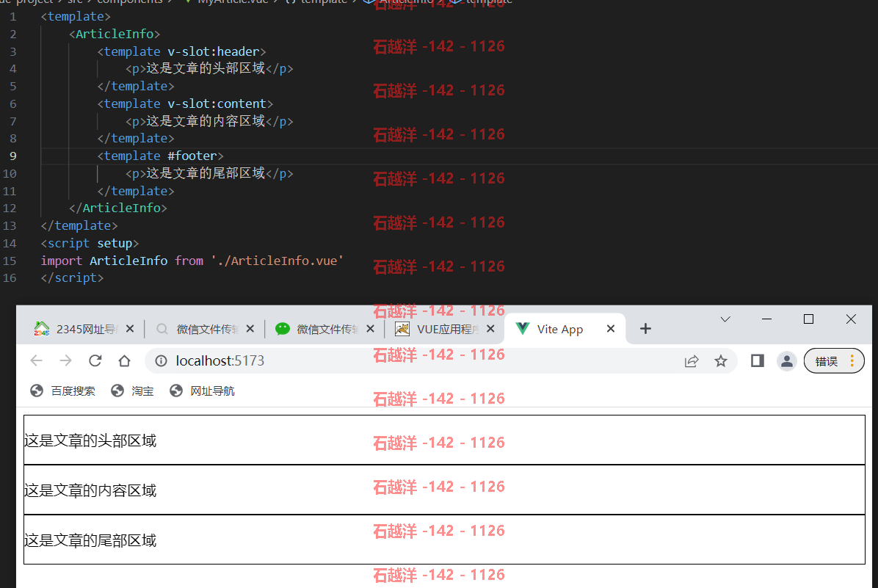878x588 pixels.
Task: Close the 2345网址导航 tab
Action: click(x=130, y=329)
